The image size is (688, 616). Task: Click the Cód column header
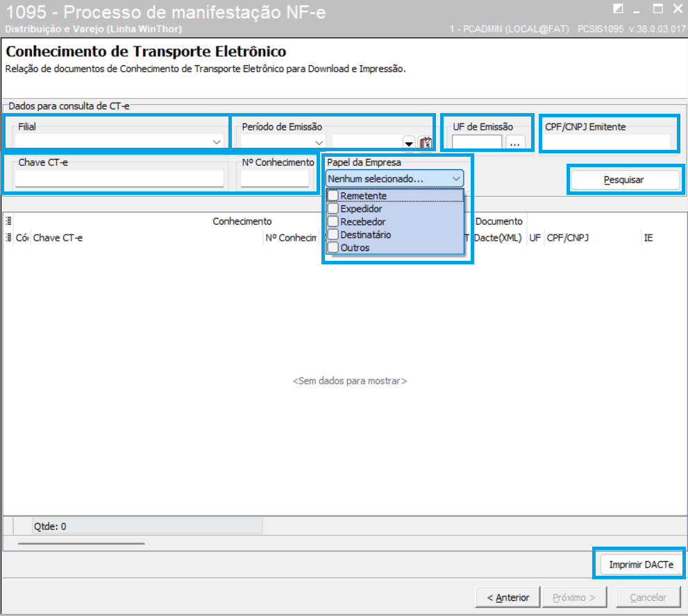[22, 238]
